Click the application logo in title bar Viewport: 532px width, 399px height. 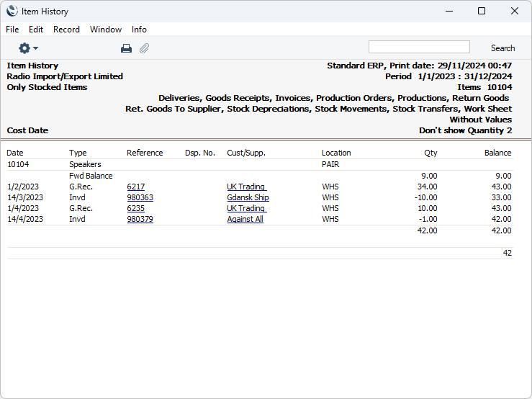(x=12, y=12)
